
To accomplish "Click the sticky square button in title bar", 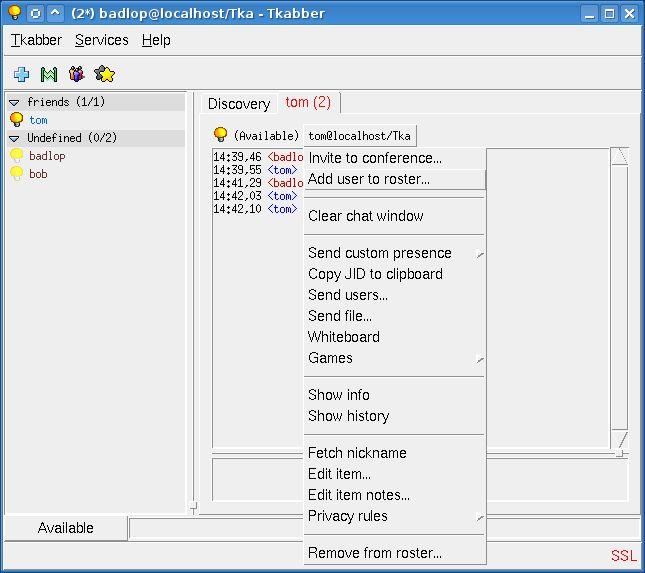I will pyautogui.click(x=35, y=13).
